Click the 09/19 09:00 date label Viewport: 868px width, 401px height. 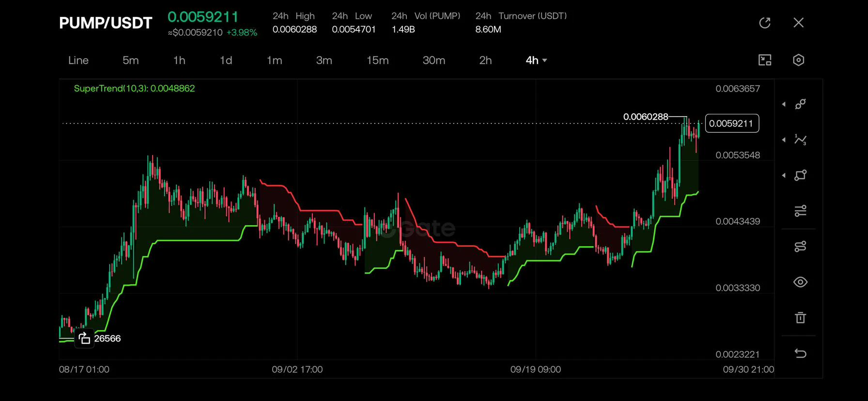pos(536,369)
